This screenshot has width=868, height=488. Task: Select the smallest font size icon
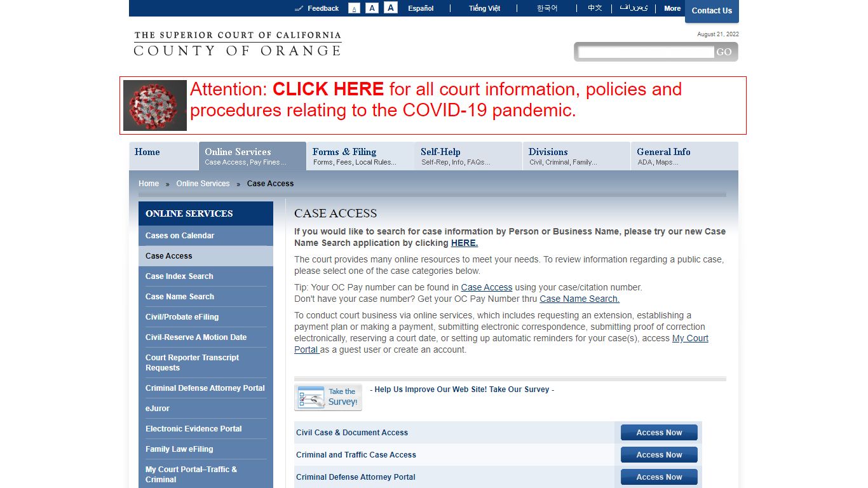click(x=353, y=8)
